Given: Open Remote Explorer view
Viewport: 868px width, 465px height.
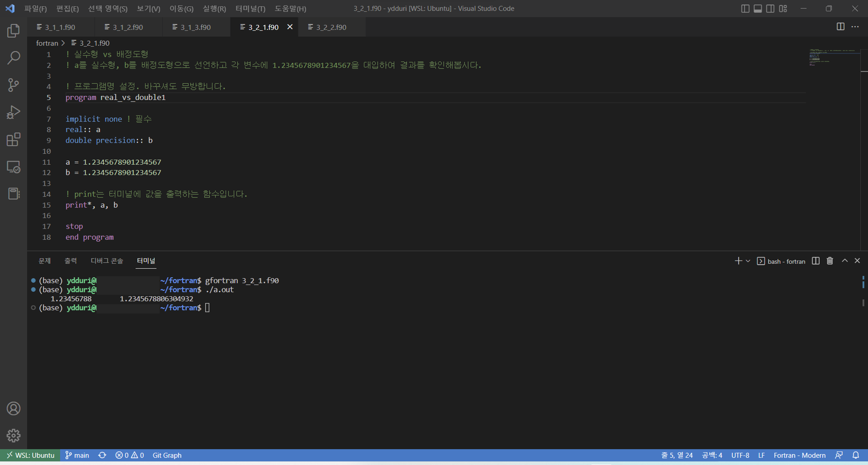Looking at the screenshot, I should 13,167.
